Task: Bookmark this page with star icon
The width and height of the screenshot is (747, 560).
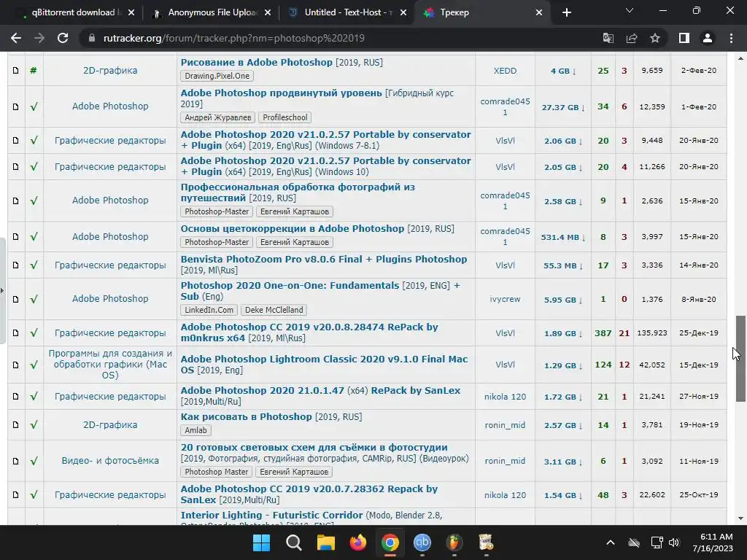Action: pos(655,38)
